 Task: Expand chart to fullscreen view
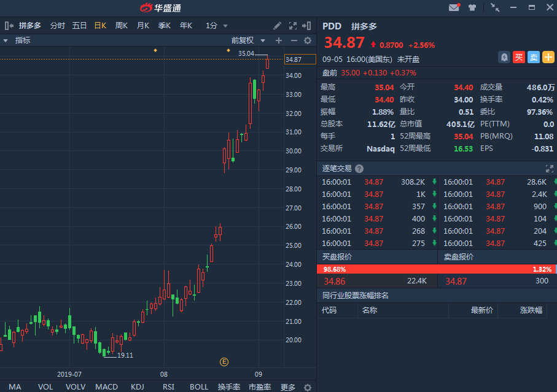[x=292, y=26]
